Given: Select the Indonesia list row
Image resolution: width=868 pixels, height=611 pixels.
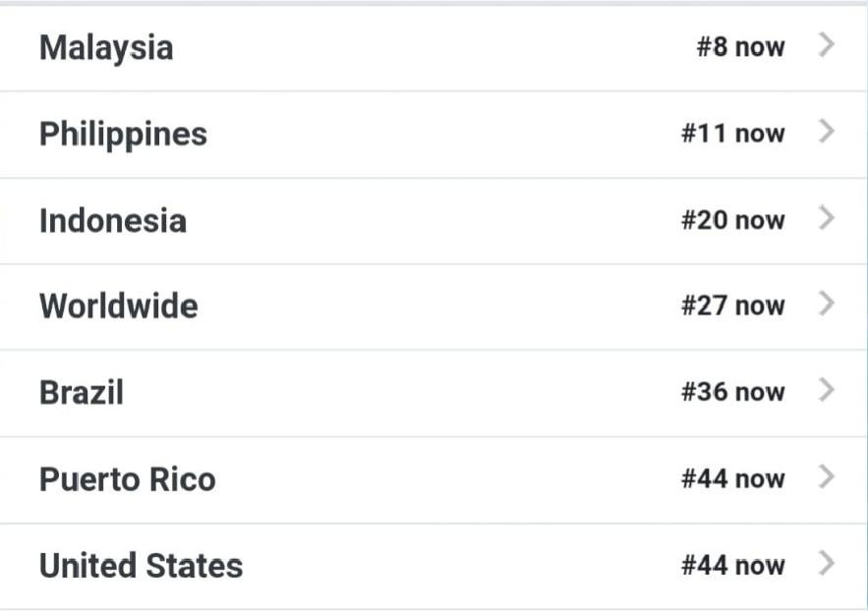Looking at the screenshot, I should (x=113, y=220).
